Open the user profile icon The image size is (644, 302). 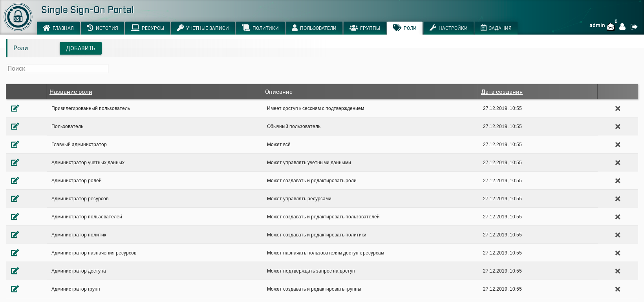[x=622, y=27]
